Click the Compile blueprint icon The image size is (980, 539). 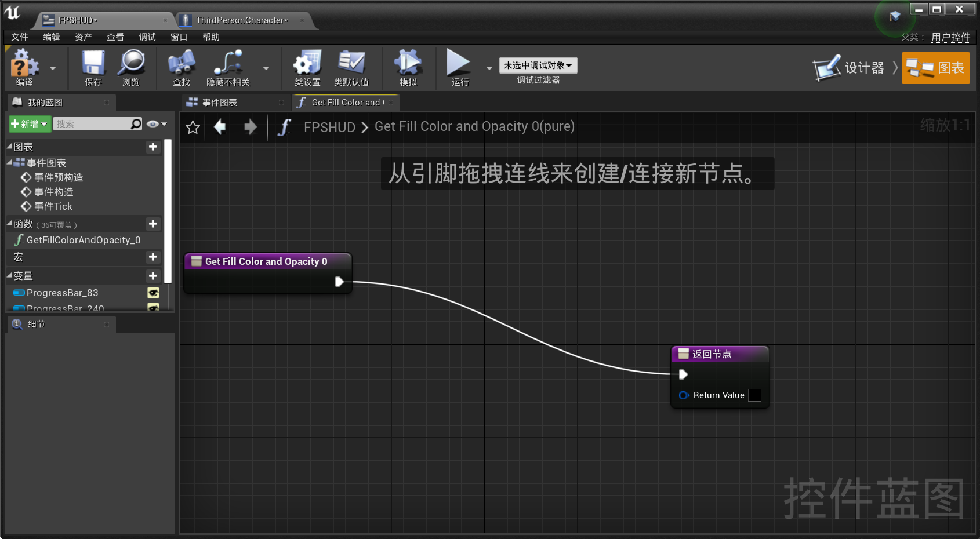point(24,64)
